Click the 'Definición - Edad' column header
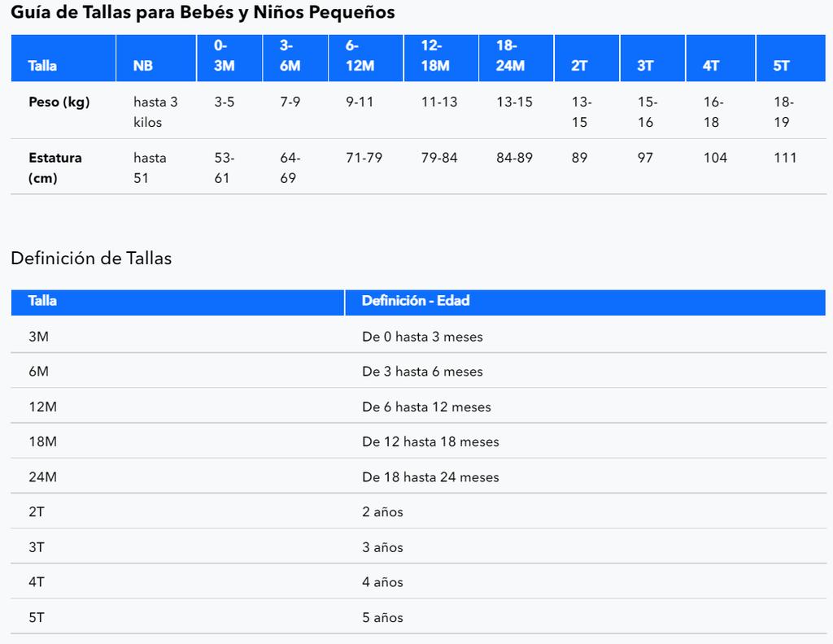The height and width of the screenshot is (644, 833). (416, 301)
